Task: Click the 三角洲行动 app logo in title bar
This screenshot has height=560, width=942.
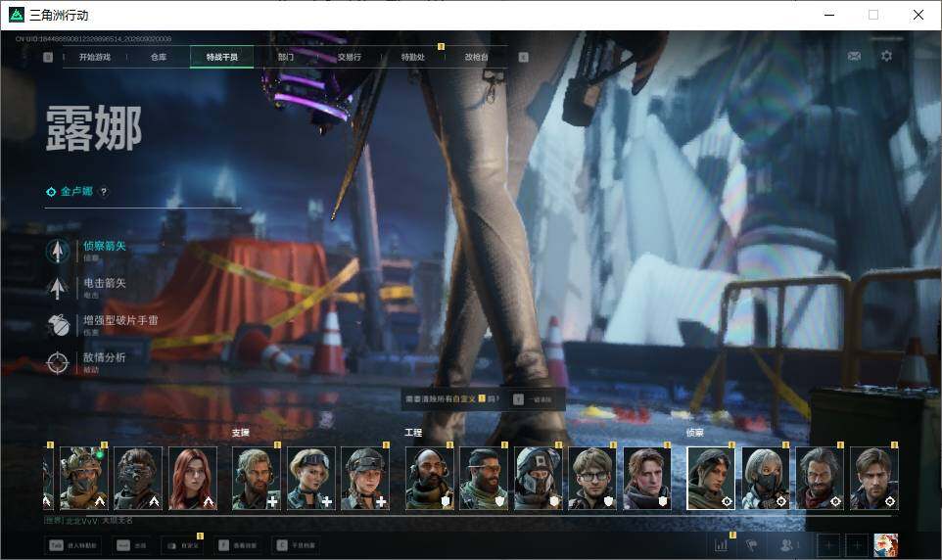Action: coord(17,15)
